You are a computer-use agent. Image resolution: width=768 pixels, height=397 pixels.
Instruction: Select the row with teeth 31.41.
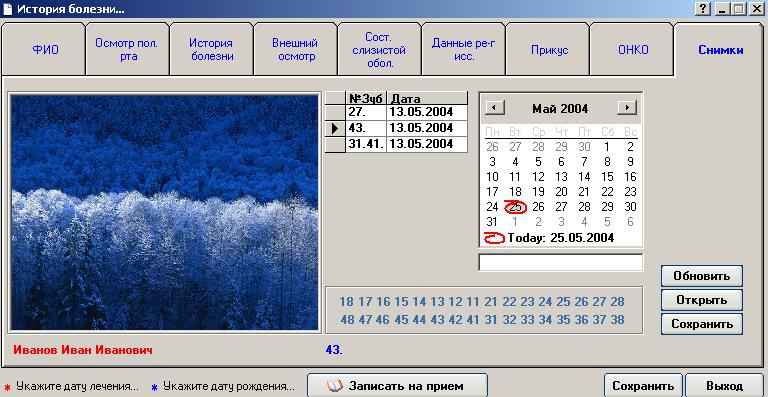tap(396, 144)
